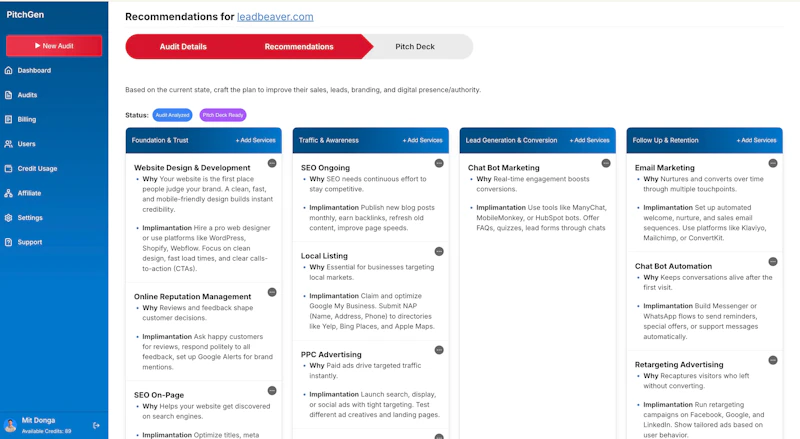Remove the SEO Ongoing service
The height and width of the screenshot is (439, 800).
439,163
